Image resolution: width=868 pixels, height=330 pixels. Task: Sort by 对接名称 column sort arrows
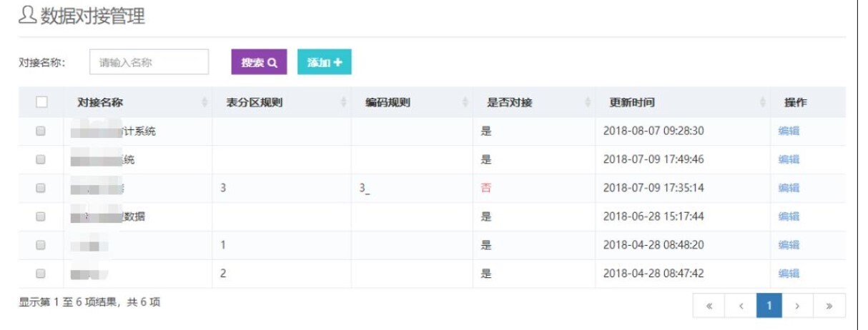tap(205, 103)
